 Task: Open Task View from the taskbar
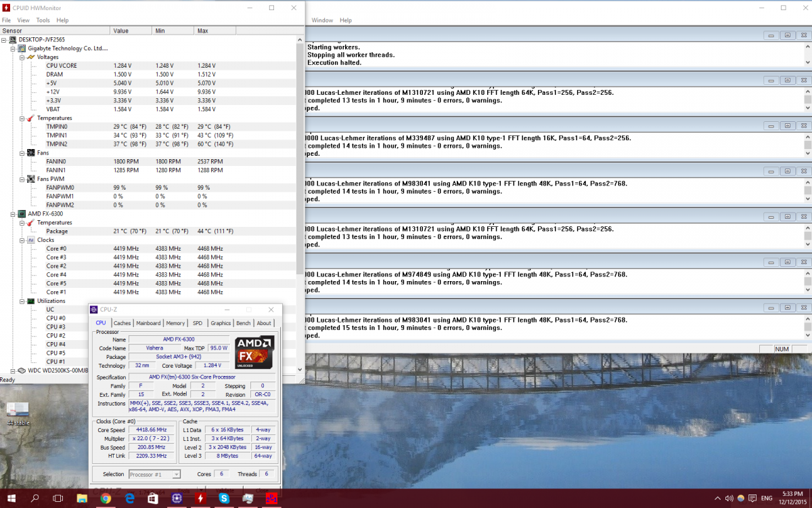[x=58, y=499]
